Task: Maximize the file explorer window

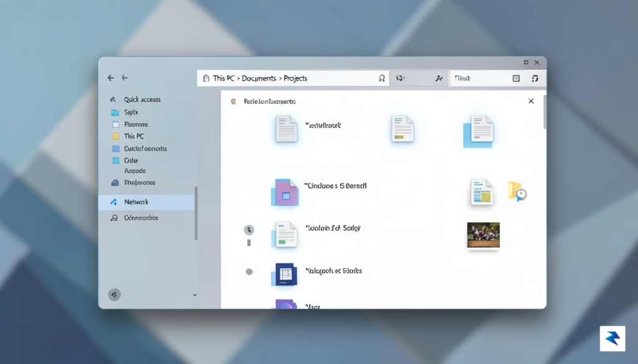Action: pyautogui.click(x=526, y=62)
